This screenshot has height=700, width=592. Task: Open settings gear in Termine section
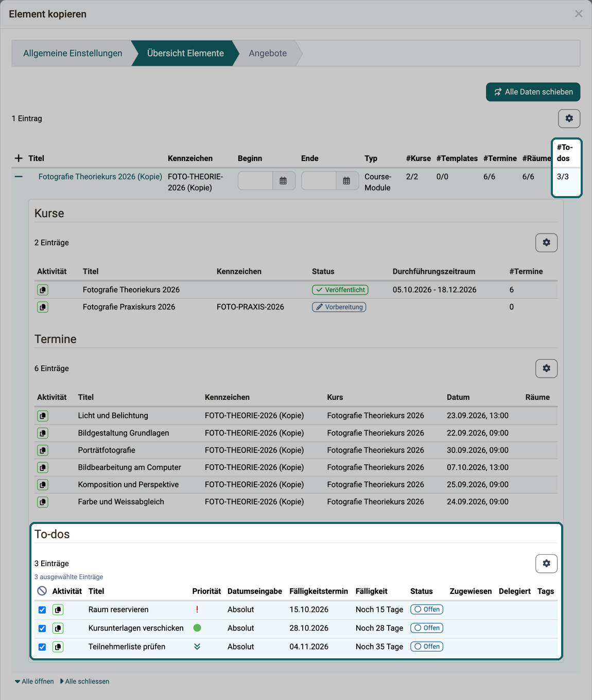tap(546, 369)
